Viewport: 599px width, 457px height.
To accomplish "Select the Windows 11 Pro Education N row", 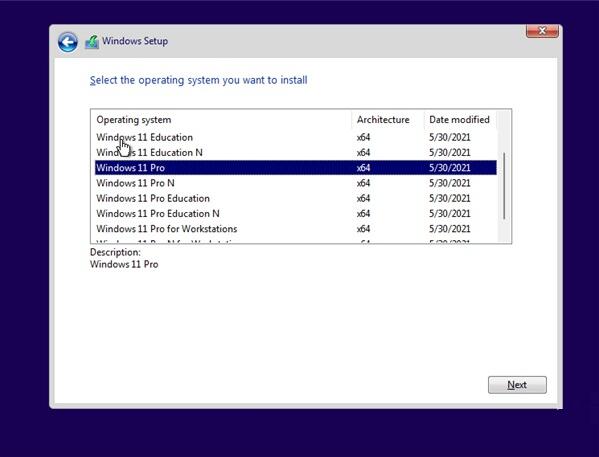I will point(296,214).
